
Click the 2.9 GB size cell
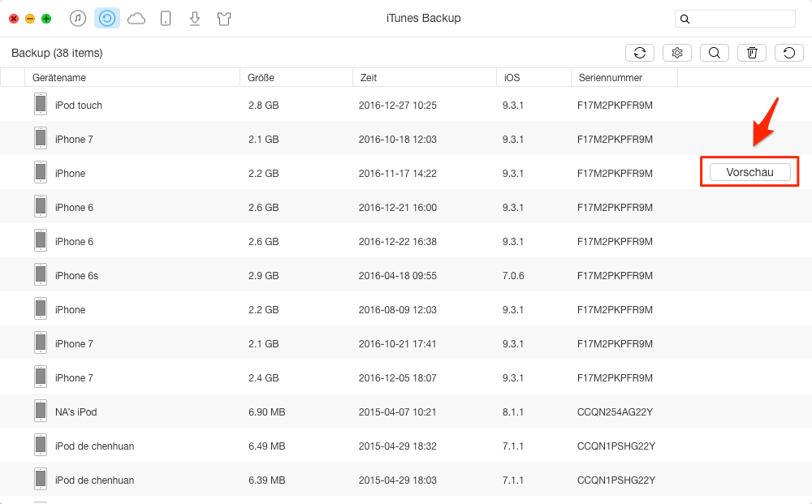point(264,276)
